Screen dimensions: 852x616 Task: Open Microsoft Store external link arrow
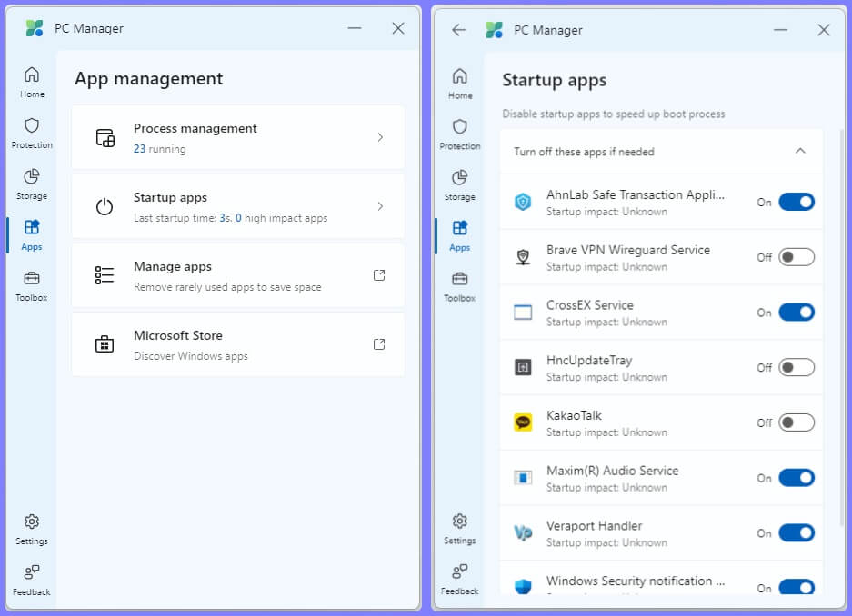click(379, 344)
